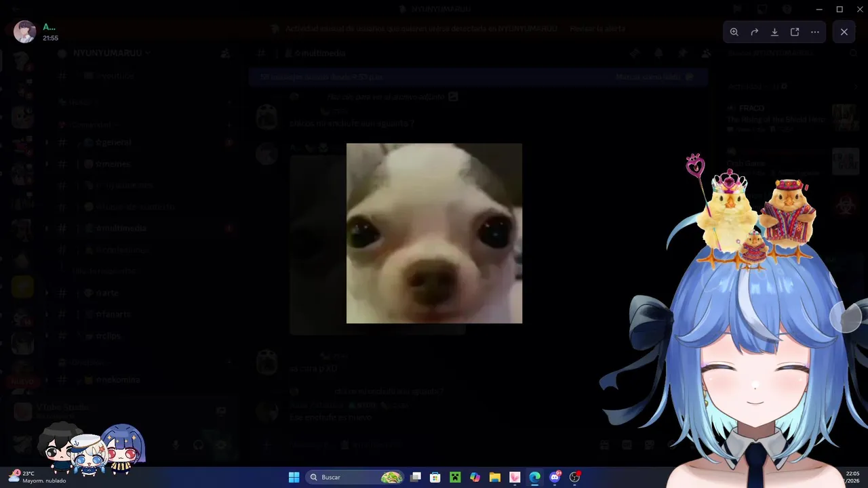Click the enlarged chihuahua image
The width and height of the screenshot is (868, 488).
point(434,233)
